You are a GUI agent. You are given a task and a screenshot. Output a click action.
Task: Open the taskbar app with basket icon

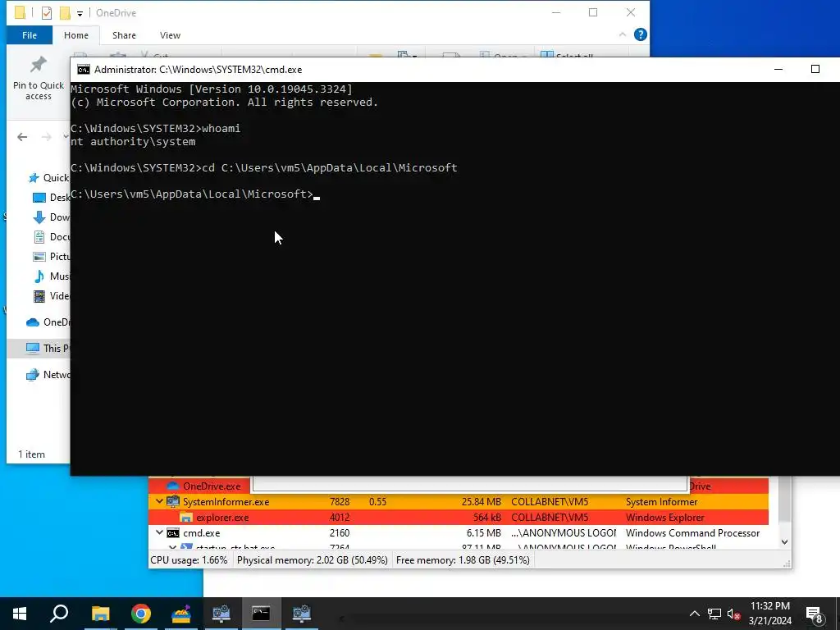(x=181, y=614)
